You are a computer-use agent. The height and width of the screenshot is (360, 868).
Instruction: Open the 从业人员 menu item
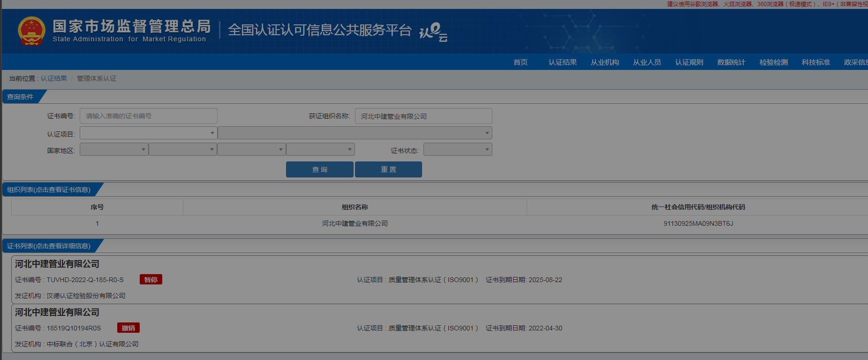tap(647, 62)
